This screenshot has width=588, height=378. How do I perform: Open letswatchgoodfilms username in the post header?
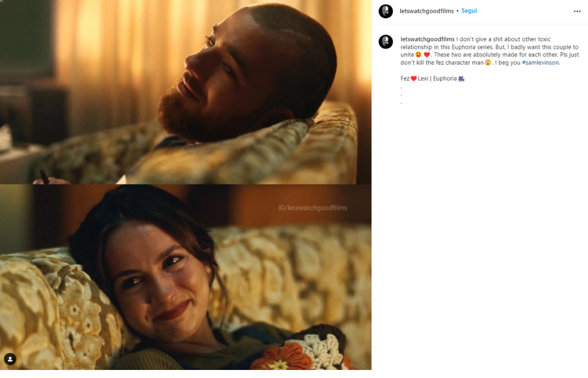pyautogui.click(x=427, y=11)
